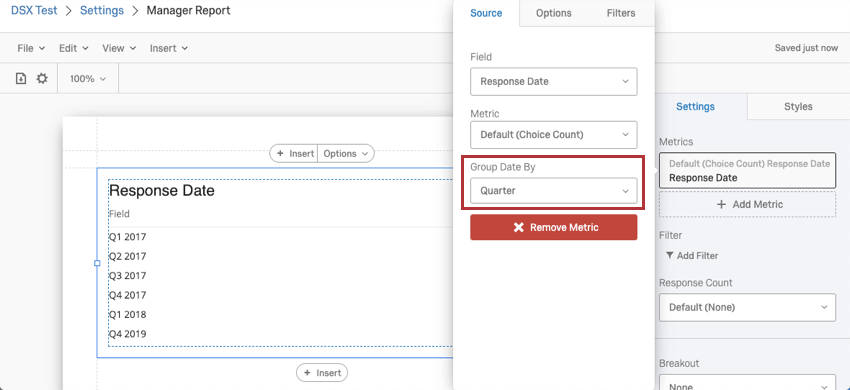
Task: Select the Response Date metric item
Action: click(747, 170)
